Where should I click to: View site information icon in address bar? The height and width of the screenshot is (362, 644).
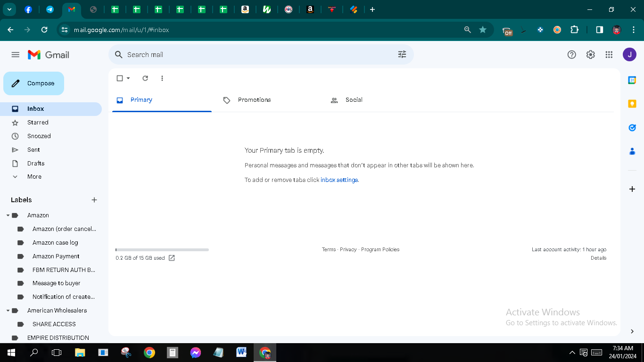[x=65, y=30]
